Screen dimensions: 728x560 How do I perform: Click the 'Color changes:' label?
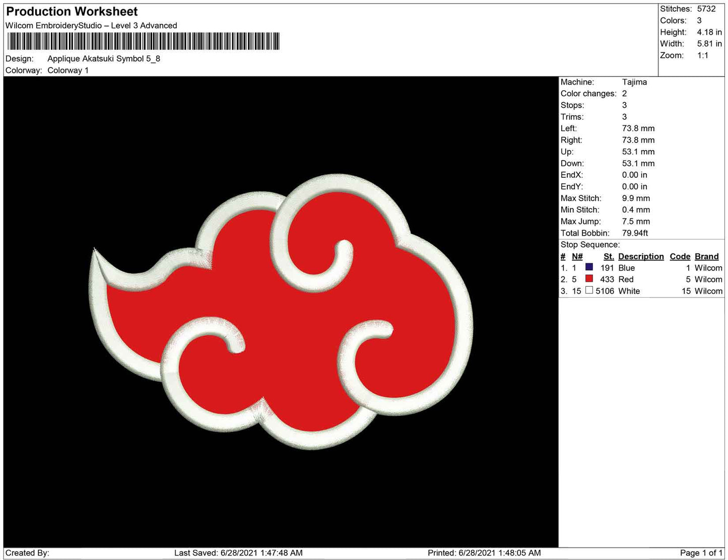coord(588,94)
